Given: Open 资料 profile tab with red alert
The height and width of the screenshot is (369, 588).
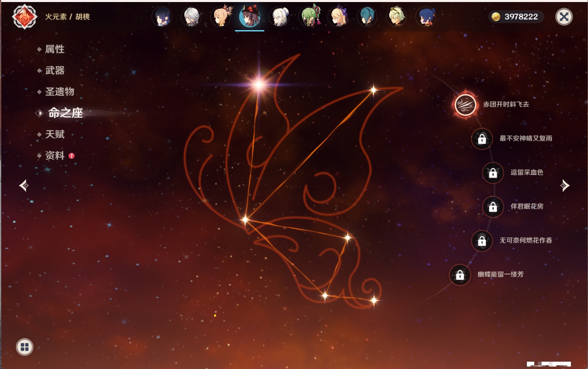Looking at the screenshot, I should pyautogui.click(x=55, y=155).
